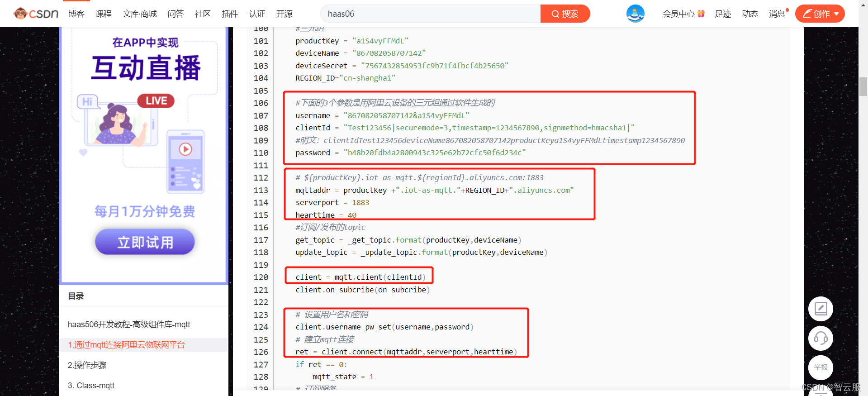Viewport: 868px width, 396px height.
Task: Click code text 'serverport = 1883'
Action: point(332,202)
